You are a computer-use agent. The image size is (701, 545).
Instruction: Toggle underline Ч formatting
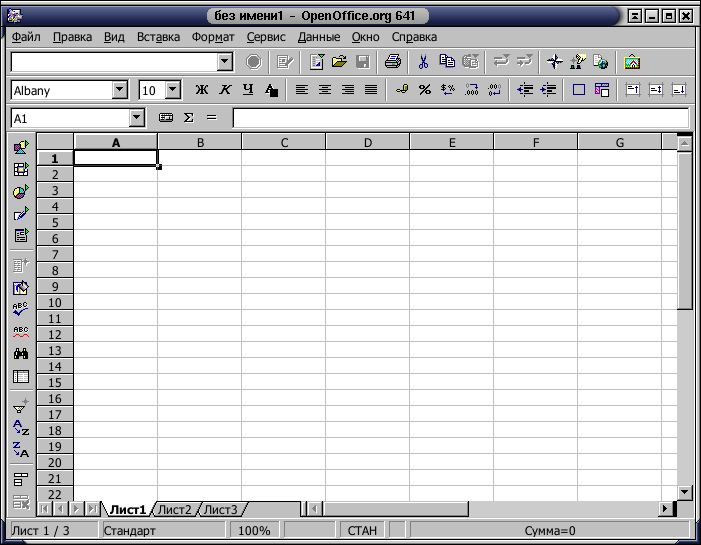[x=248, y=90]
